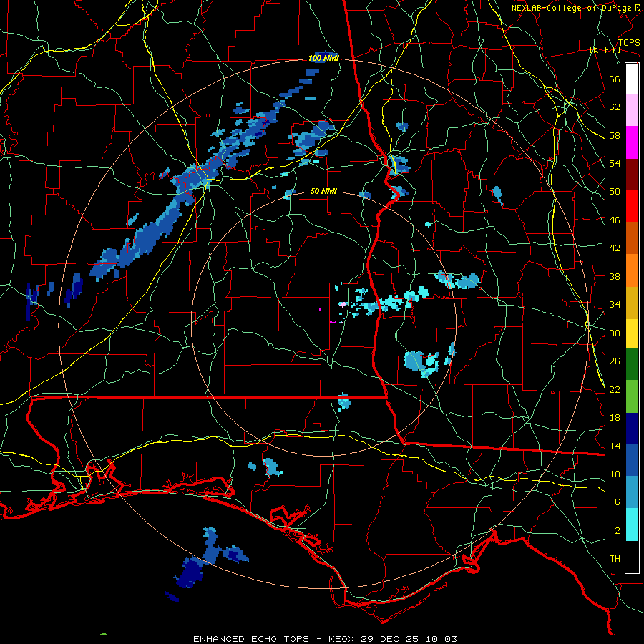Click the legend value "2"
Screen dimensions: 644x644
point(617,531)
